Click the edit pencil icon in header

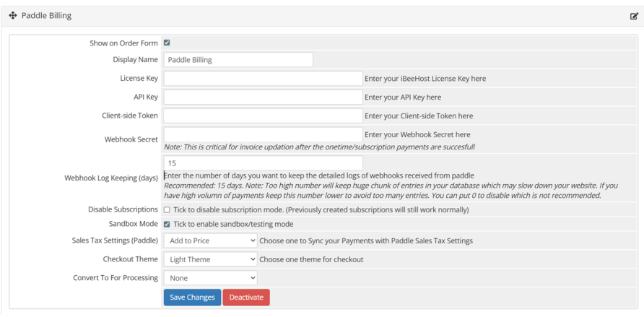click(634, 16)
